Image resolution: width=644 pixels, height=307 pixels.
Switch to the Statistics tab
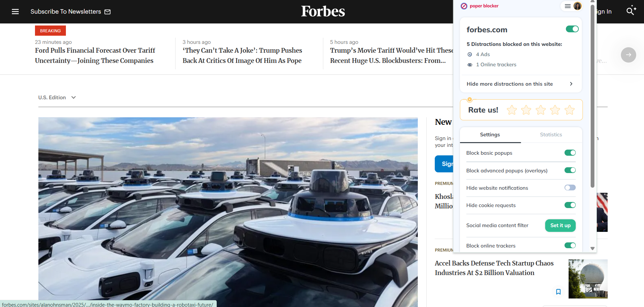(x=551, y=135)
